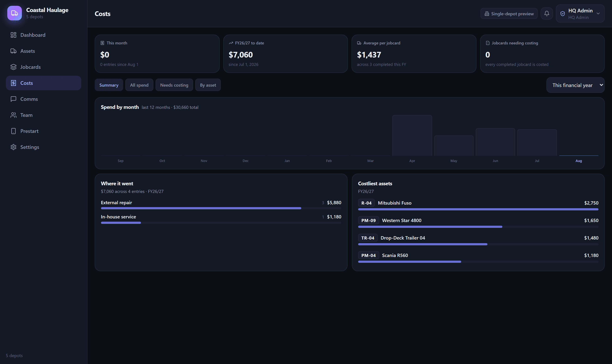Click the Where it went heading
This screenshot has width=612, height=364.
tap(117, 184)
